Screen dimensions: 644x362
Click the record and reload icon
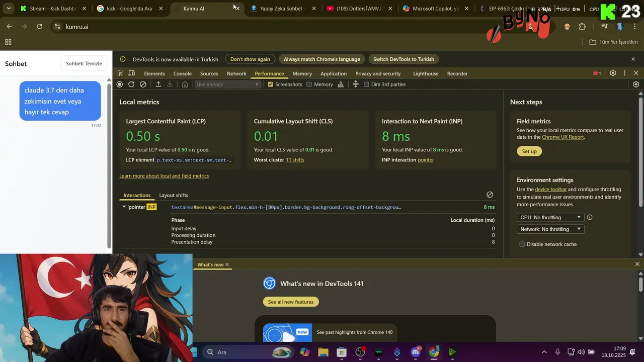(x=131, y=84)
